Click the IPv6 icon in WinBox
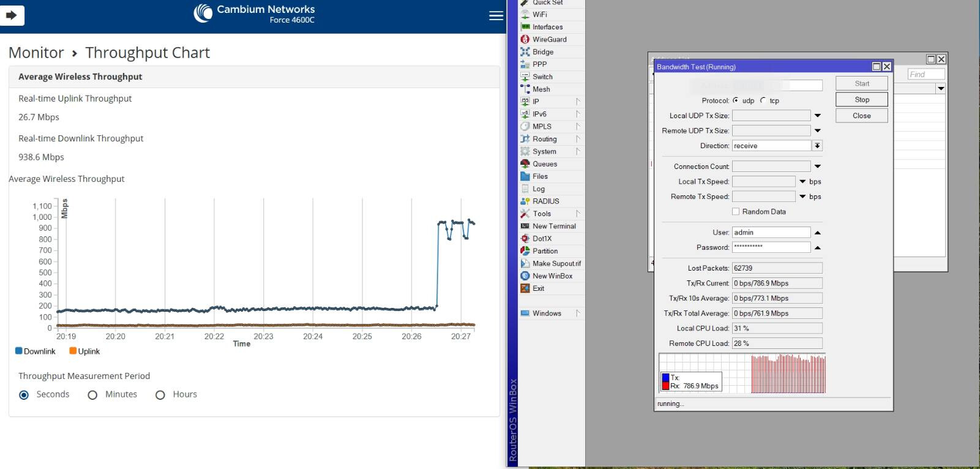The width and height of the screenshot is (980, 469). click(525, 114)
